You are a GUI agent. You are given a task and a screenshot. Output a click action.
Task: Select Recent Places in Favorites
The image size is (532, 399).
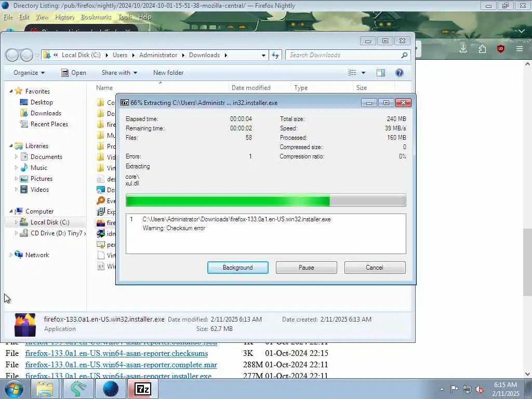44,124
